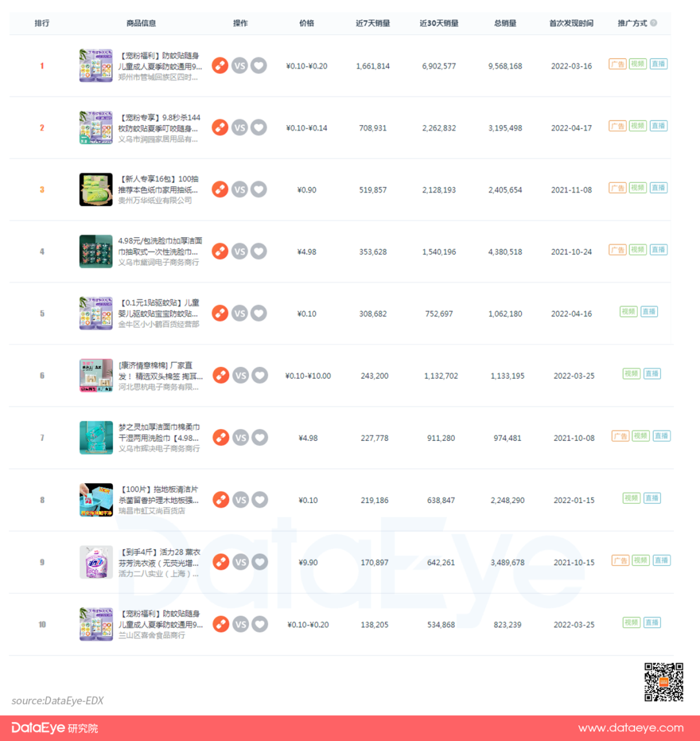Open the link icon for rank 2 product
The height and width of the screenshot is (741, 700).
click(x=220, y=128)
